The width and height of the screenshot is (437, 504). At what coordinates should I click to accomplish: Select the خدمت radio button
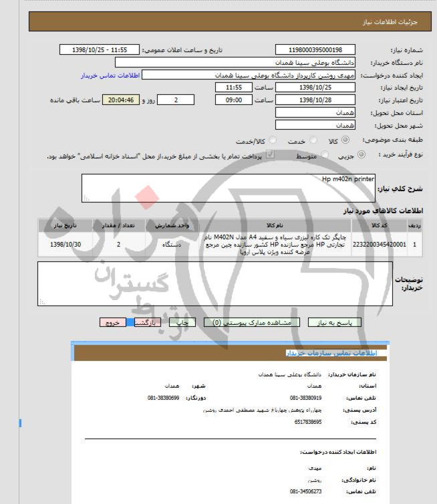(x=313, y=140)
